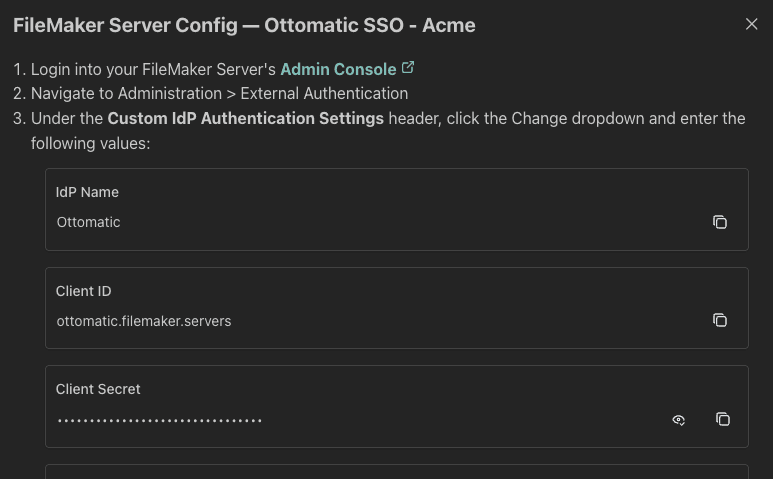Close the FileMaker Server Config dialog
The width and height of the screenshot is (773, 479).
[x=752, y=24]
